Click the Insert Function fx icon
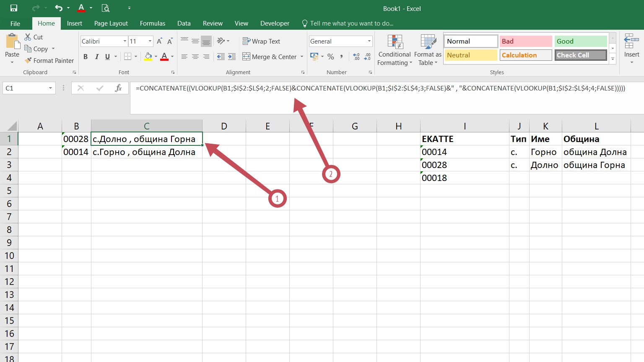644x362 pixels. tap(118, 88)
